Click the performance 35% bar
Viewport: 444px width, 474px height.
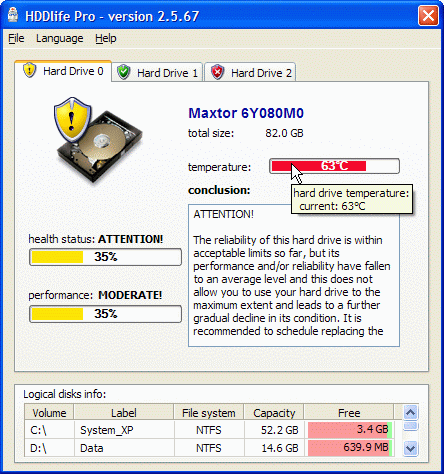click(x=105, y=314)
